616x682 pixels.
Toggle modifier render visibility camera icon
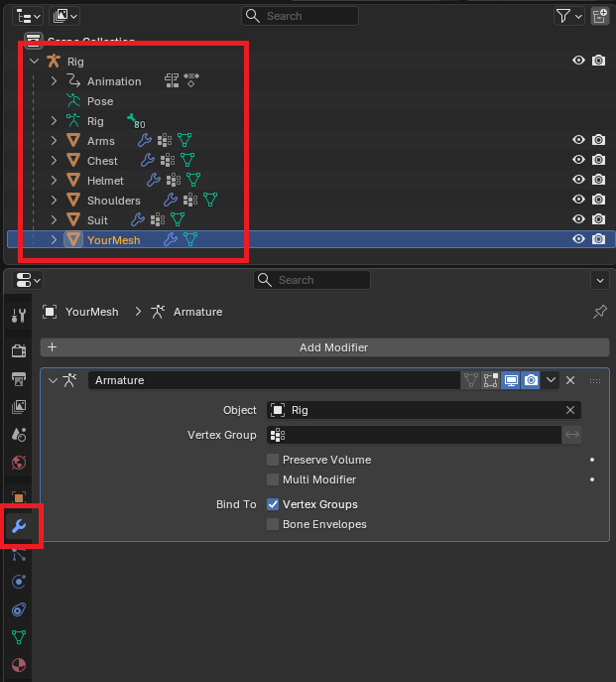coord(531,380)
